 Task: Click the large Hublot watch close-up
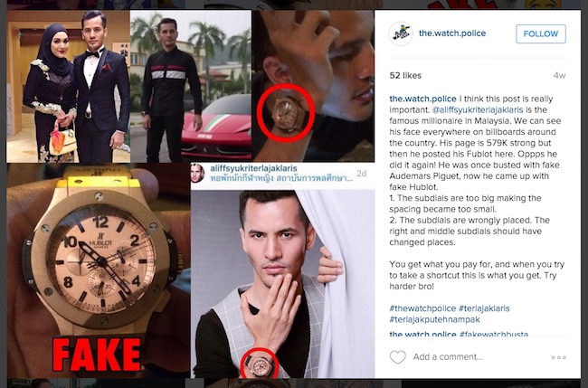point(99,259)
